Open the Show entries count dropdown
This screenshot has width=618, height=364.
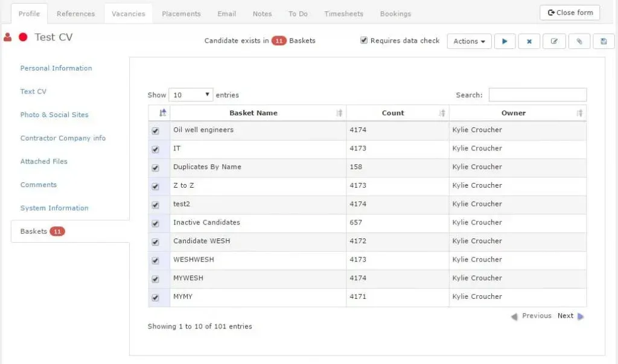(191, 95)
